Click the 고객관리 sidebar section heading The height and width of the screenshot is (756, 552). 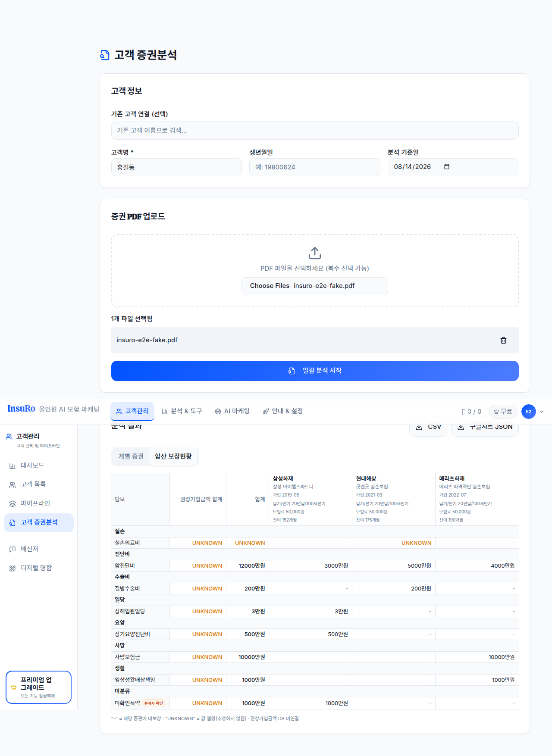28,437
